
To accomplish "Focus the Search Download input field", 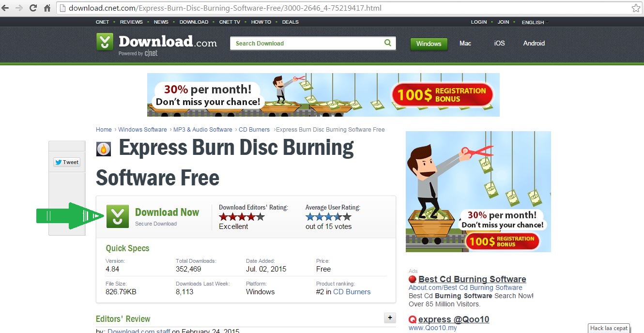I will tap(308, 43).
